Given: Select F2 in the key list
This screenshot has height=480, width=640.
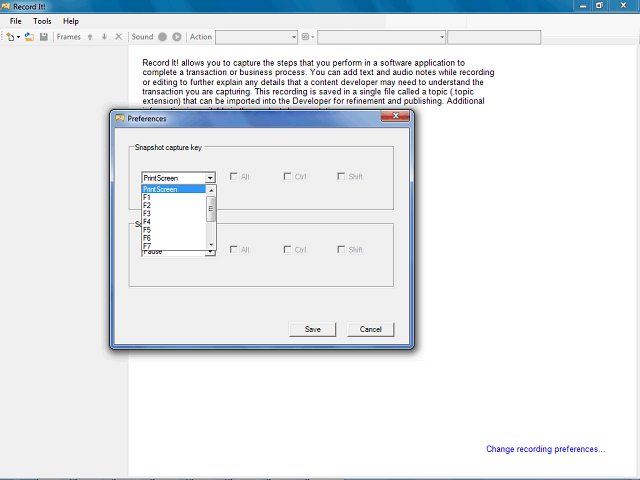Looking at the screenshot, I should point(173,205).
